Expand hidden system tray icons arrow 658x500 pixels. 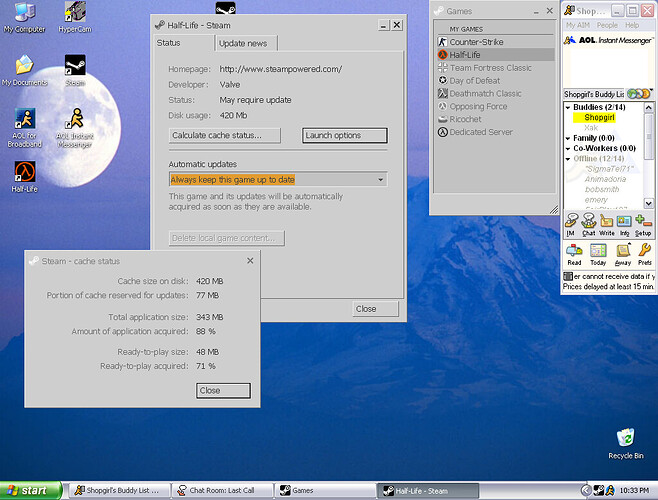[x=586, y=490]
